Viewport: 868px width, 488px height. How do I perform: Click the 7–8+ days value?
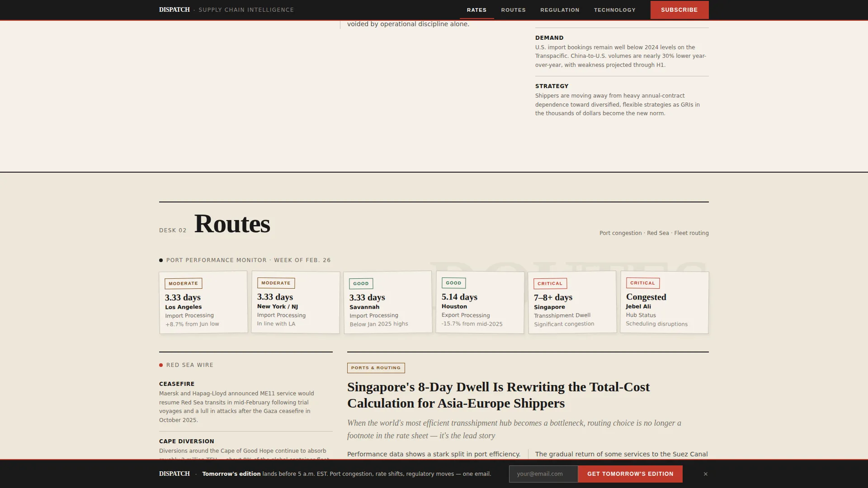[x=553, y=297]
